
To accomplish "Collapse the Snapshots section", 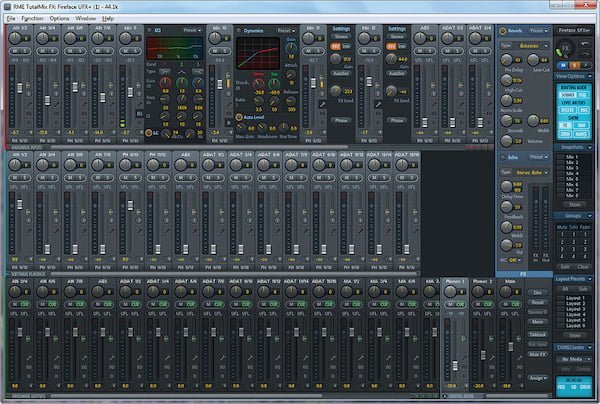I will pos(589,147).
